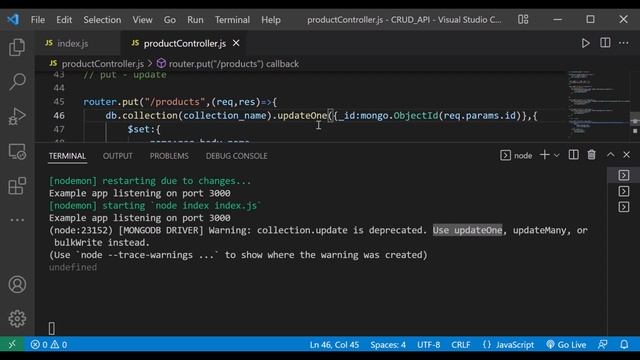This screenshot has width=640, height=360.
Task: Open the Run menu
Action: pos(195,20)
